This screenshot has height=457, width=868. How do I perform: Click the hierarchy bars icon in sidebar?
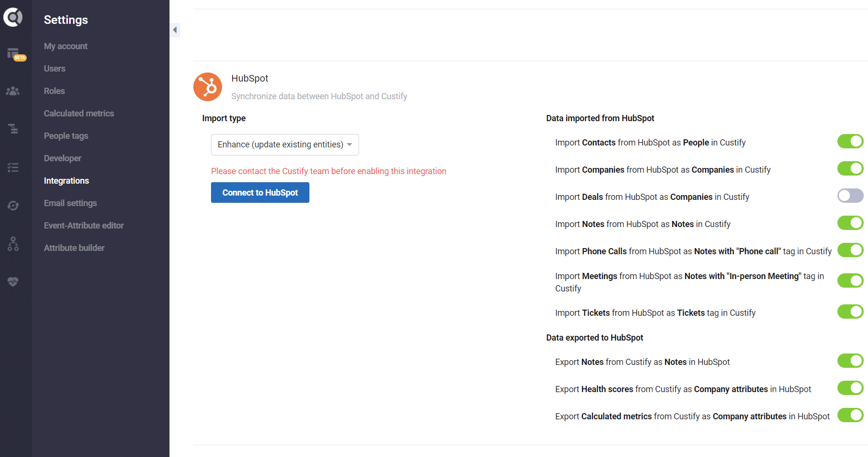point(13,129)
